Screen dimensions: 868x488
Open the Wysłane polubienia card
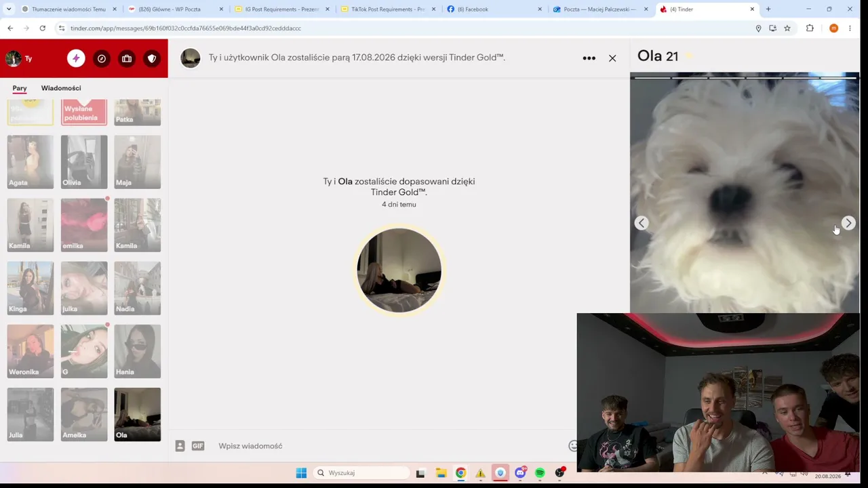click(x=84, y=113)
